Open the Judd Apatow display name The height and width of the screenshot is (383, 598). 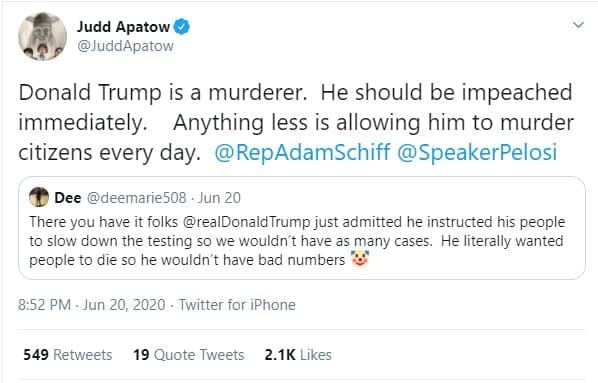(x=123, y=27)
